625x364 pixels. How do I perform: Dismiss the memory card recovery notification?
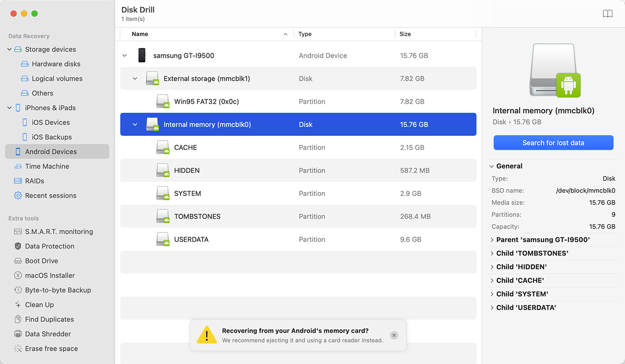[394, 335]
